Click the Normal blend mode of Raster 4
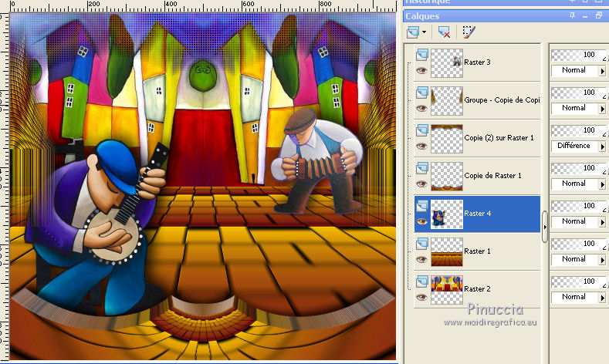This screenshot has height=364, width=609. 573,221
